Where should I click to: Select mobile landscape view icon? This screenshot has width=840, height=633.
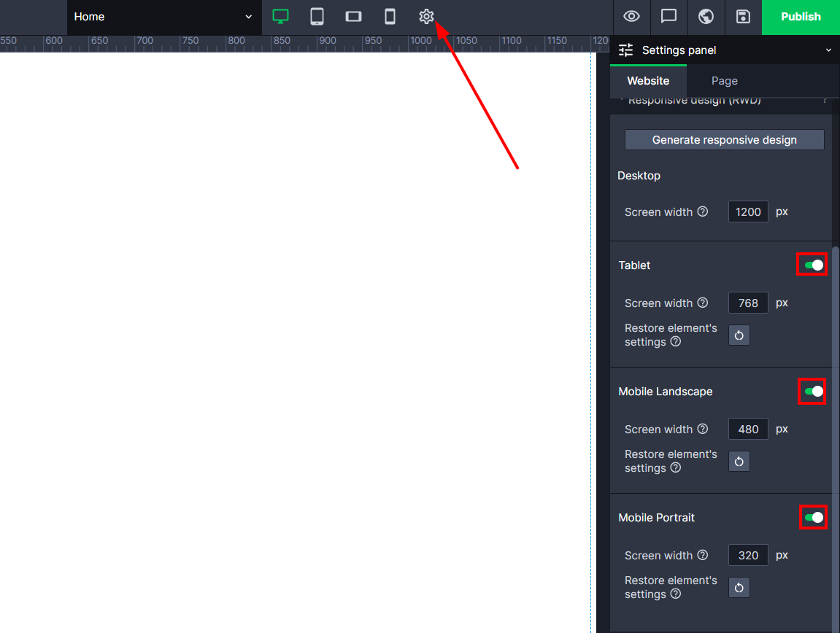click(353, 17)
